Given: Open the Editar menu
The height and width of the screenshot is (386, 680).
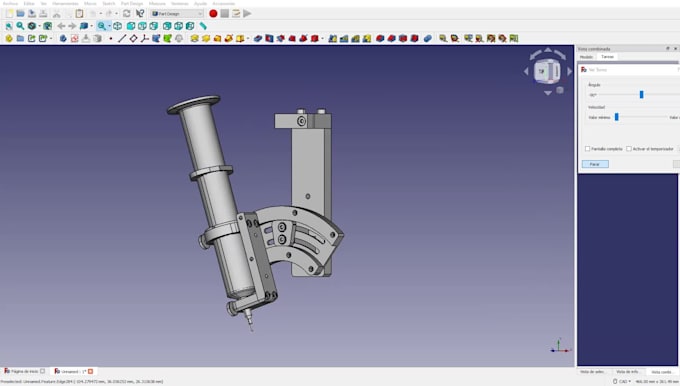Looking at the screenshot, I should (x=29, y=3).
